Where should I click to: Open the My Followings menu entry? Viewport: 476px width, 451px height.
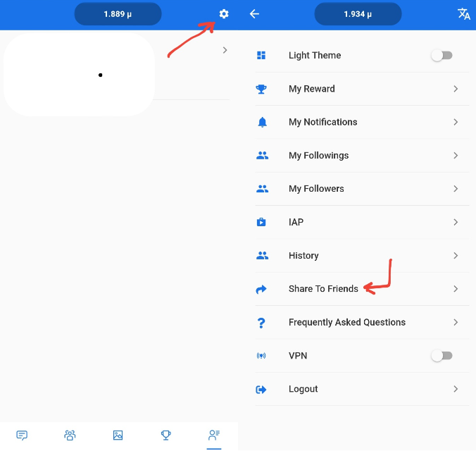click(x=362, y=156)
